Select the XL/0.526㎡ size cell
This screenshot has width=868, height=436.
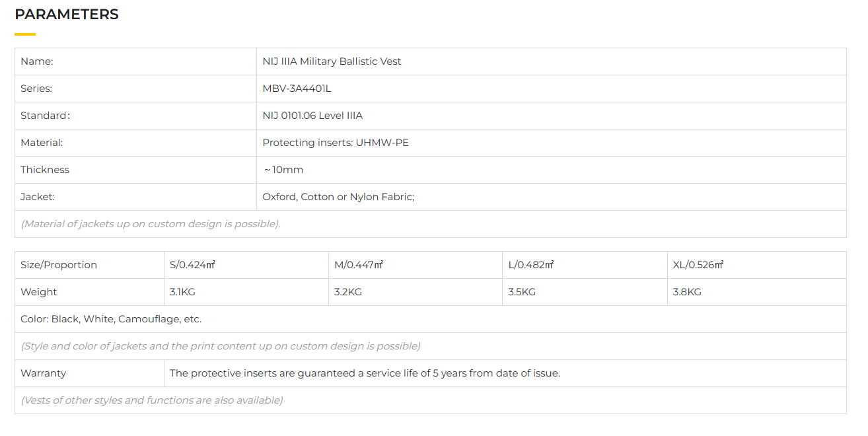(698, 265)
